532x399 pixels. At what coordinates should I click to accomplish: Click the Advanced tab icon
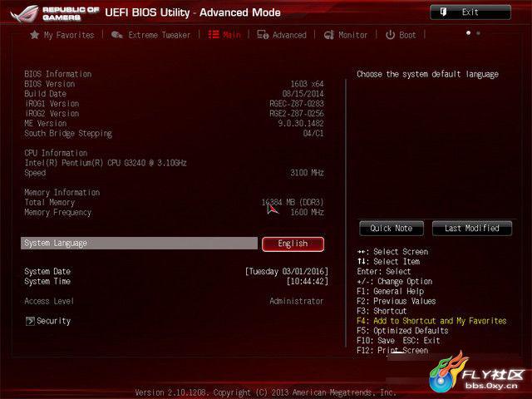point(263,35)
